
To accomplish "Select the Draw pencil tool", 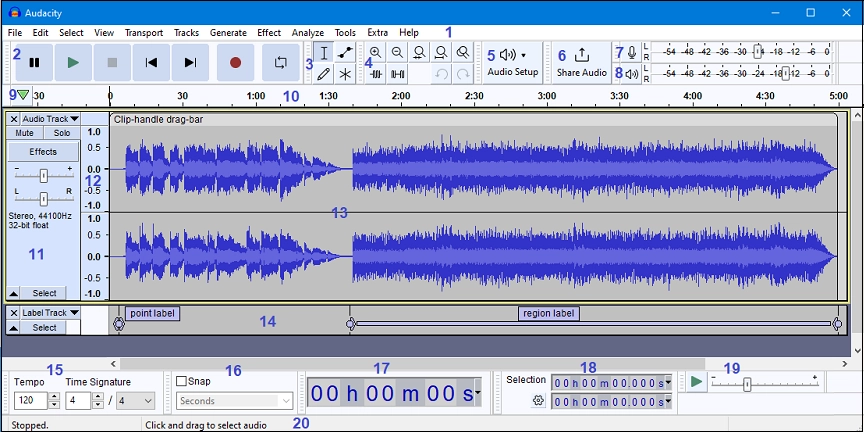I will (324, 74).
